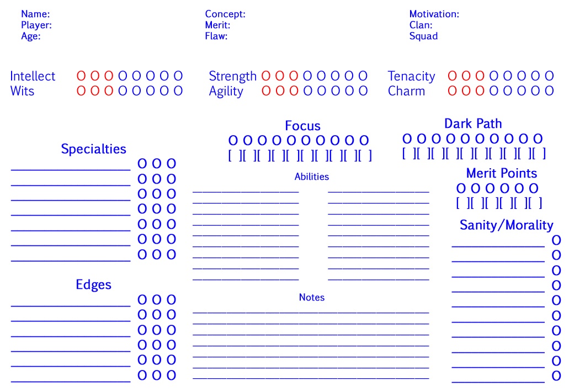This screenshot has width=569, height=392.
Task: Click the Name field label
Action: tap(35, 14)
